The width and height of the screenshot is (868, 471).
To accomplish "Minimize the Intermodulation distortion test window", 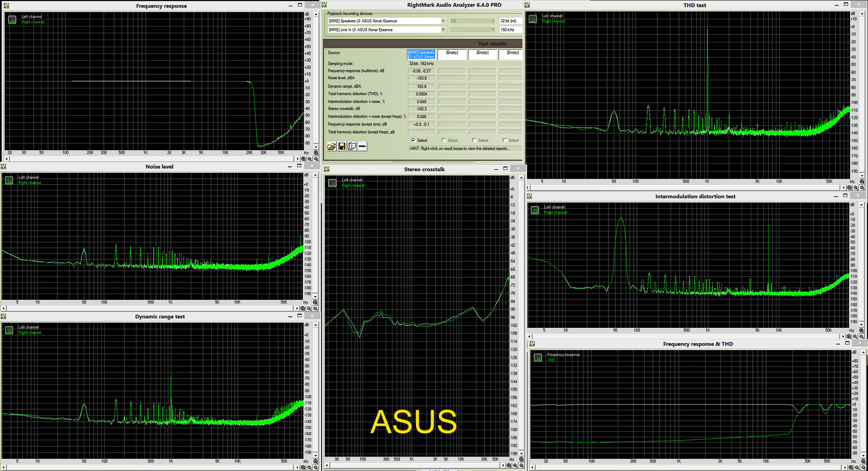I will 836,196.
